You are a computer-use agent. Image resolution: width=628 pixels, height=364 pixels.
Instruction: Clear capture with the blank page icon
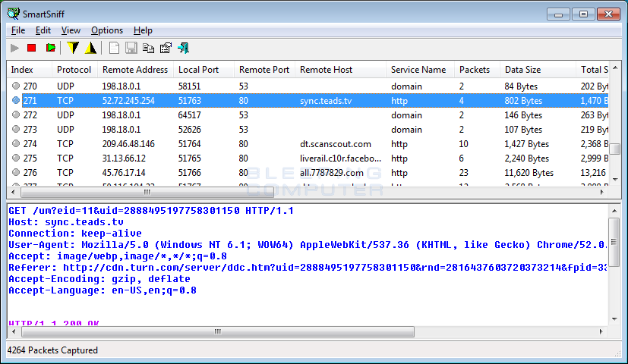pyautogui.click(x=114, y=49)
